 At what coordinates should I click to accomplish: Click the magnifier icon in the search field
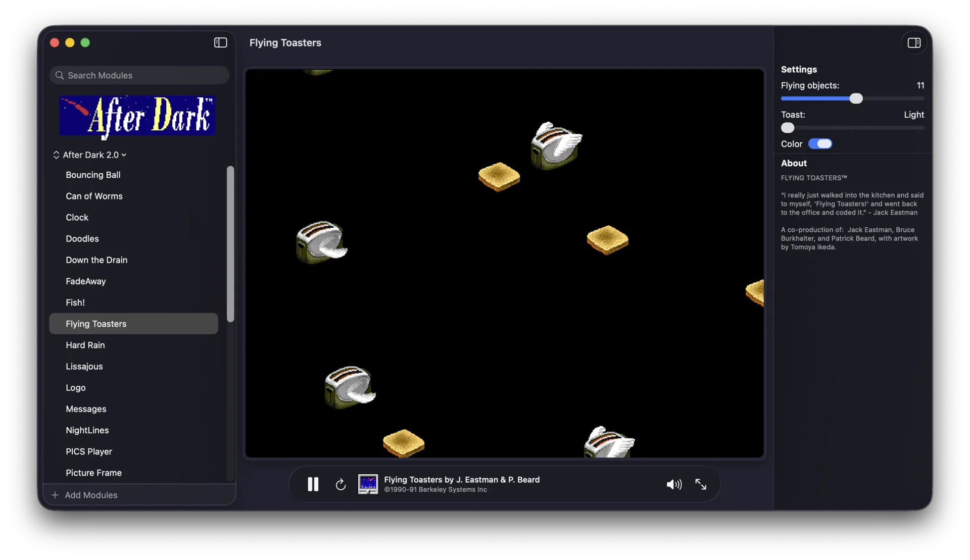60,75
